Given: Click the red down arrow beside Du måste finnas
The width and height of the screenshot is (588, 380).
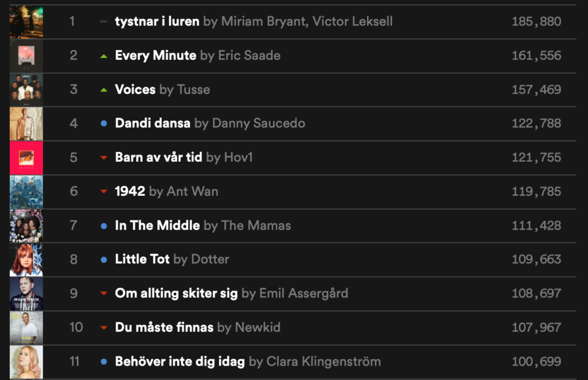Looking at the screenshot, I should pyautogui.click(x=104, y=328).
